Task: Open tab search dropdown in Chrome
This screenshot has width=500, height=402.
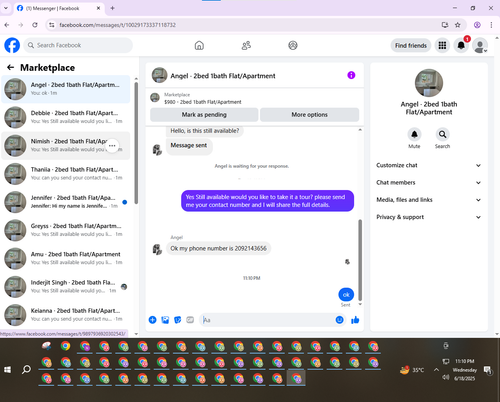Action: tap(6, 8)
